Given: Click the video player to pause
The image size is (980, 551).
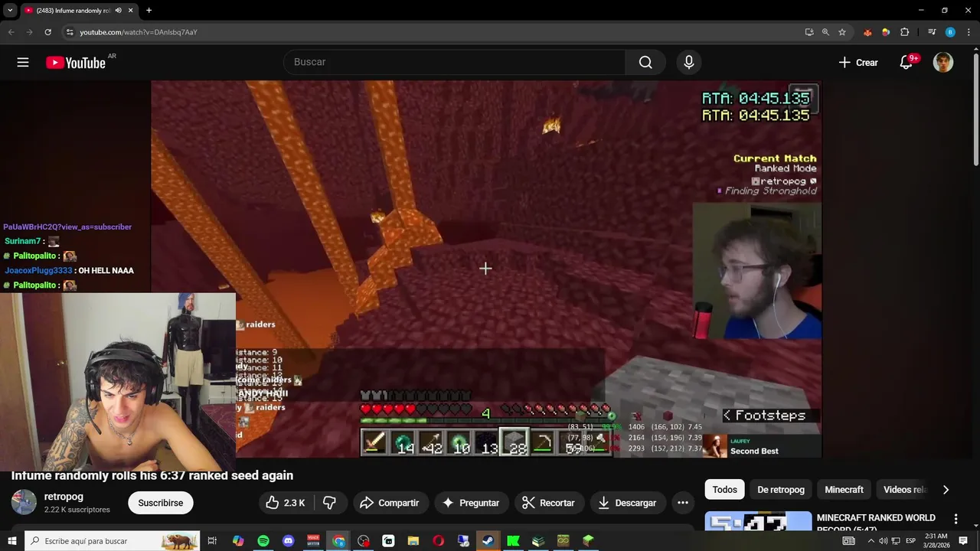Looking at the screenshot, I should click(x=485, y=269).
